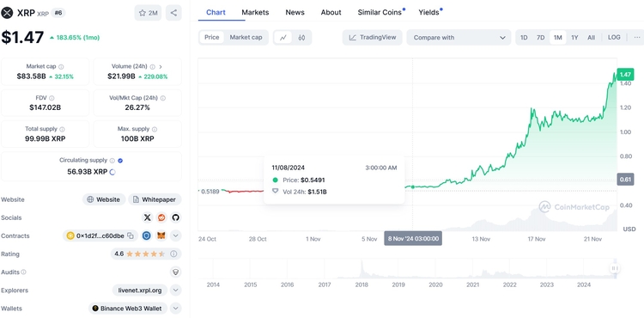Expand the Explorers chevron list
Screen dimensions: 644x318
point(176,290)
